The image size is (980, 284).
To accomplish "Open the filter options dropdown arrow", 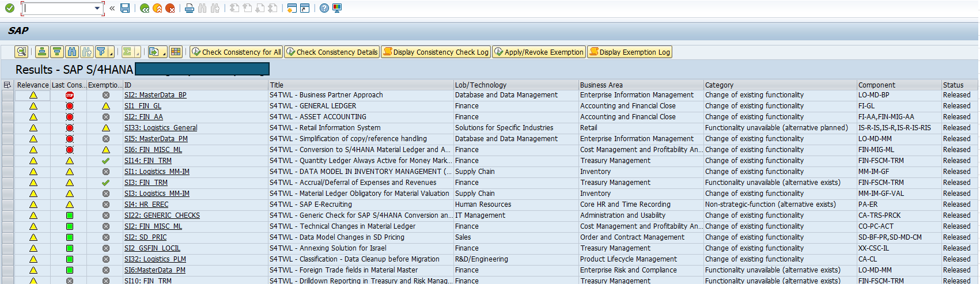I will pyautogui.click(x=111, y=52).
